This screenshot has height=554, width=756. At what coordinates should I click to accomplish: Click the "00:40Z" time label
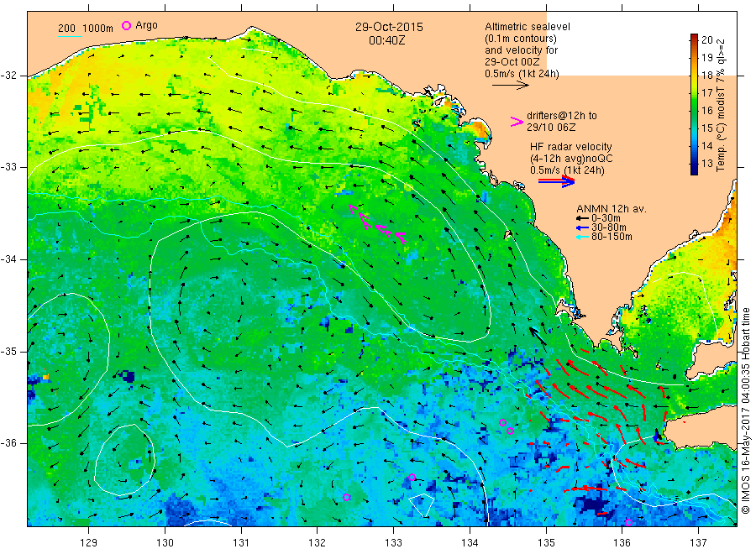pyautogui.click(x=386, y=40)
